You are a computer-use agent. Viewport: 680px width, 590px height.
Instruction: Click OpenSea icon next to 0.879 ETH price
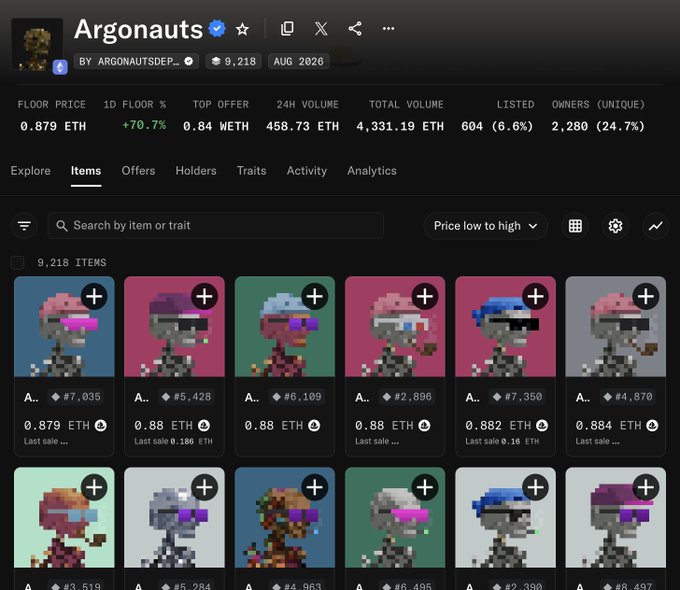tap(101, 426)
